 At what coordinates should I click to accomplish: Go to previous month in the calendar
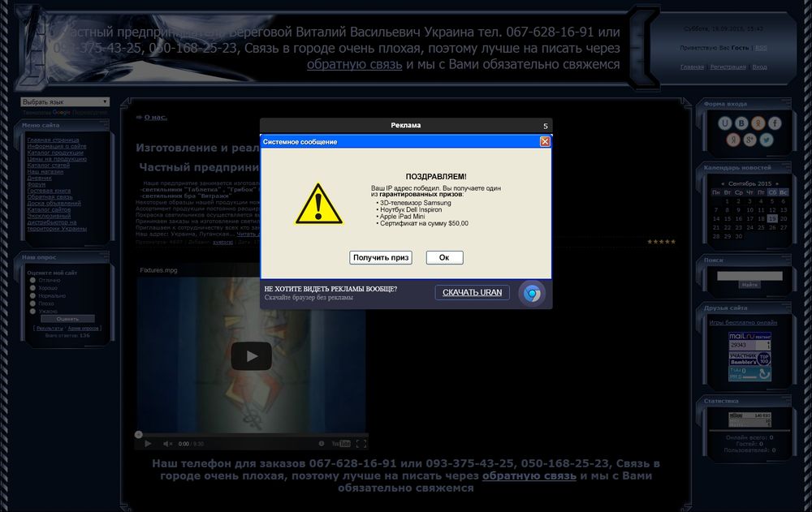click(723, 183)
